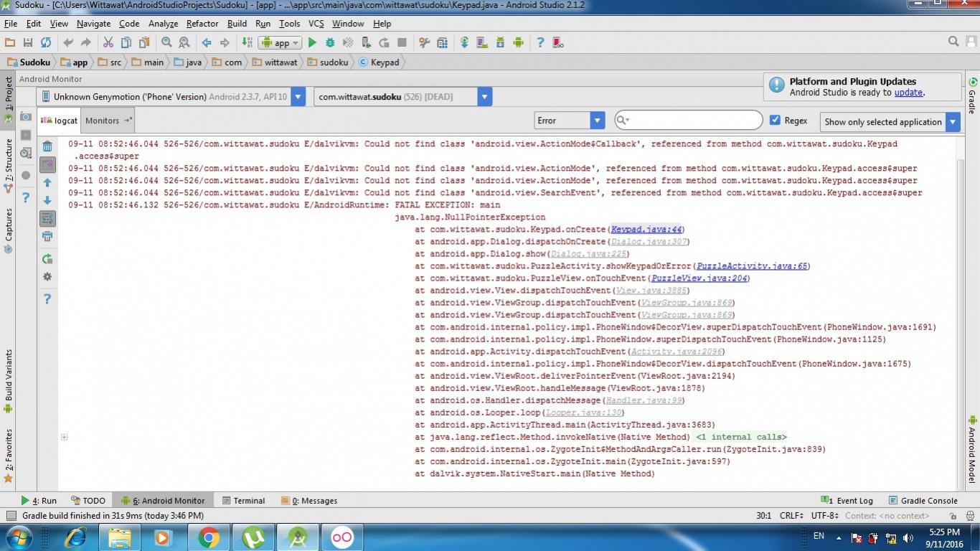This screenshot has height=551, width=980.
Task: Click the up stack trace arrow
Action: pyautogui.click(x=47, y=183)
